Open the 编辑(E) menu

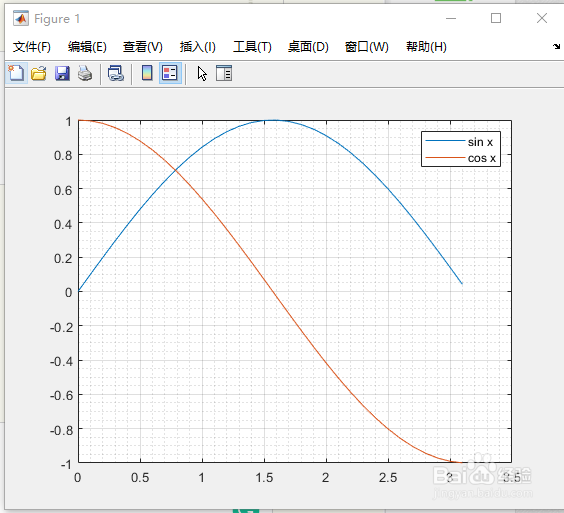87,47
